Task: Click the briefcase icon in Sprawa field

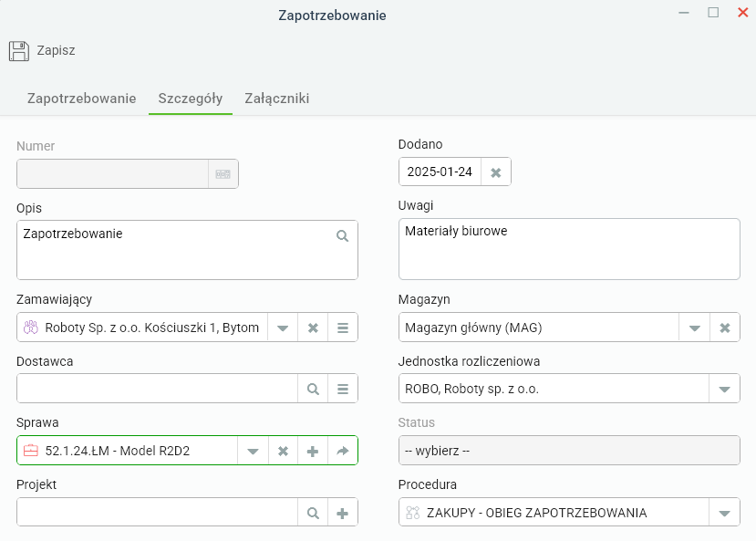Action: pyautogui.click(x=31, y=451)
